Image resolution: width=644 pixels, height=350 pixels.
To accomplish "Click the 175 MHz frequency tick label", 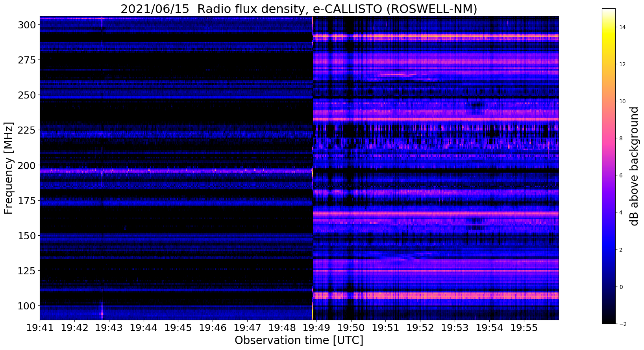I will tap(26, 201).
